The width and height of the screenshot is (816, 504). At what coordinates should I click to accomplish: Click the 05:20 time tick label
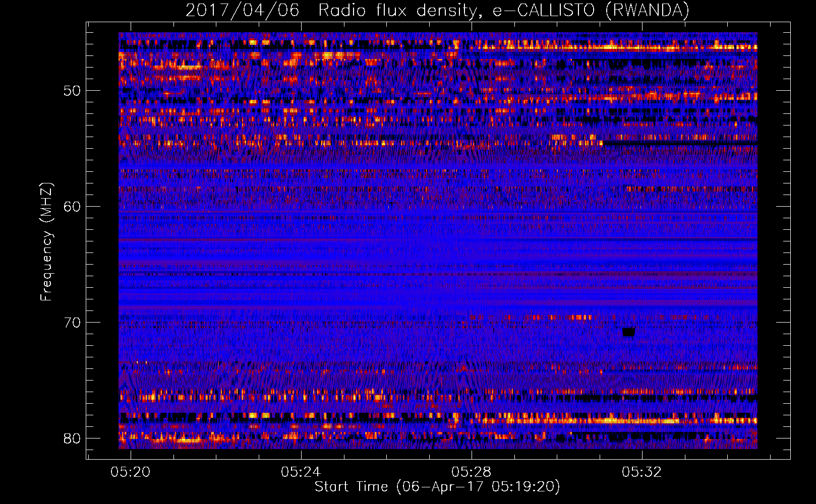point(131,472)
